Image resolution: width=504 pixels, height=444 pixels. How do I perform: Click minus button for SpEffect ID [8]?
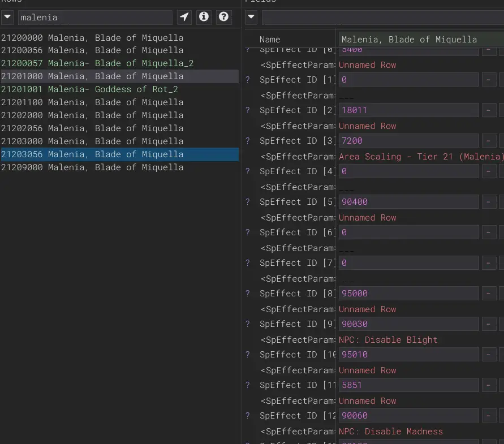489,294
